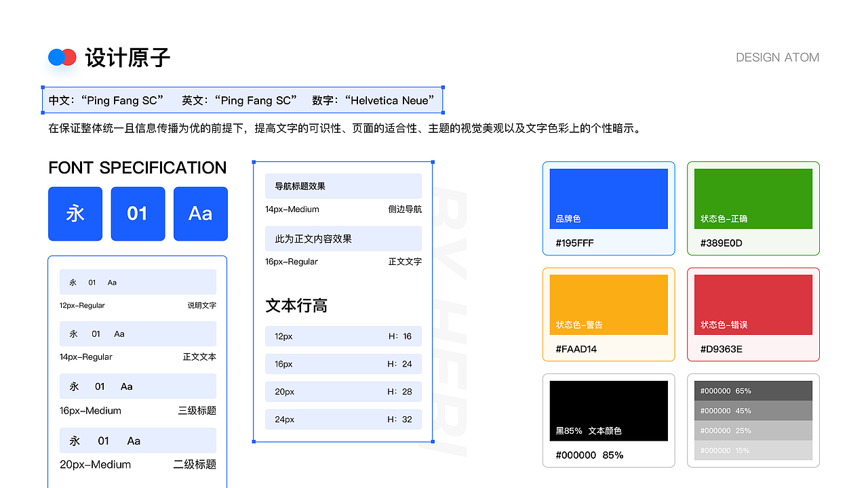Click the #D9363E hex value

722,349
